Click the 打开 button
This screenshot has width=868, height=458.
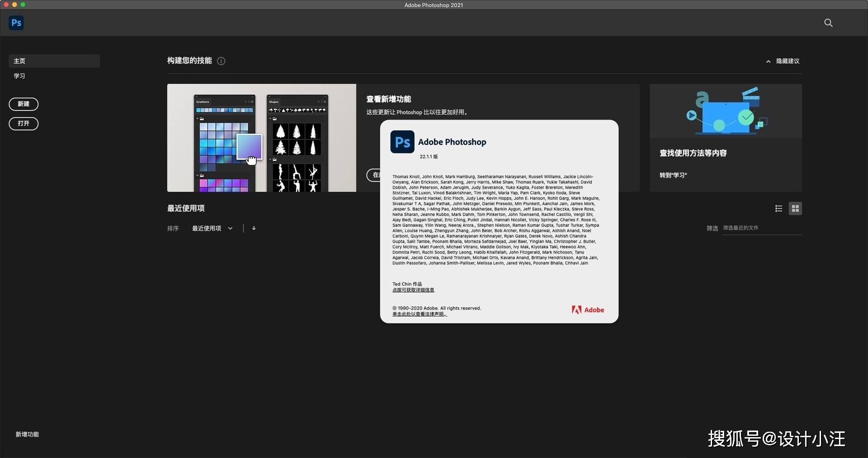(x=24, y=124)
